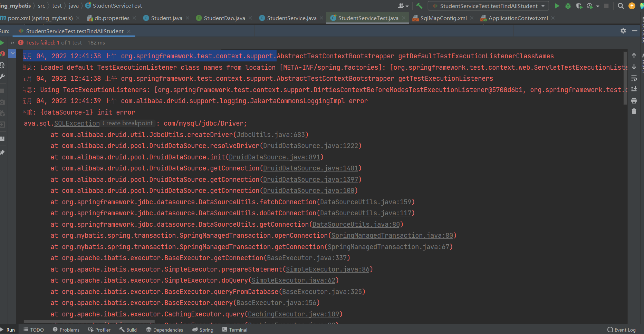Open the TODO tool window
Image resolution: width=644 pixels, height=334 pixels.
pyautogui.click(x=33, y=330)
